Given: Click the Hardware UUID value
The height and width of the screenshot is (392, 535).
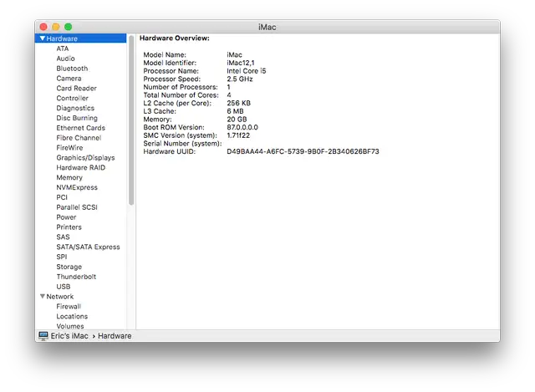Looking at the screenshot, I should 303,151.
